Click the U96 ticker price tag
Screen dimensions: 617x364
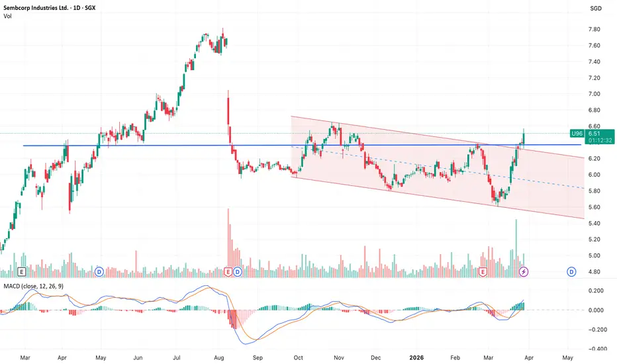click(x=577, y=134)
